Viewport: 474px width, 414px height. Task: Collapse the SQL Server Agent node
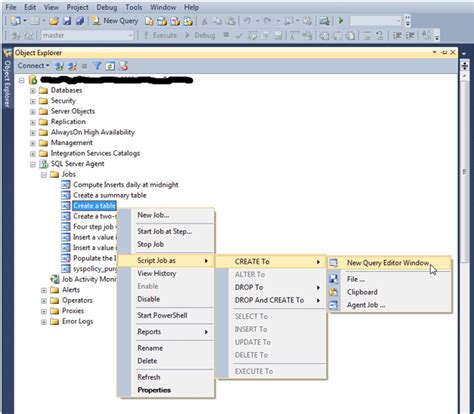click(x=33, y=164)
